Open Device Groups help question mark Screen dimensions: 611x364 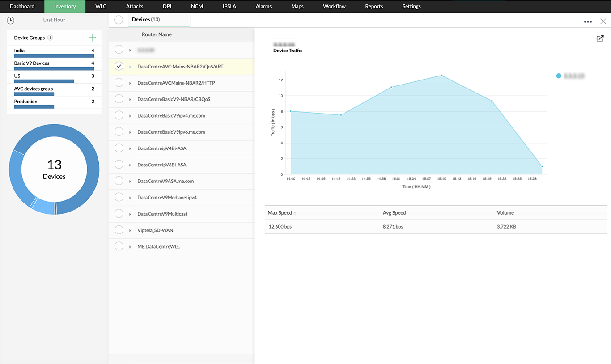[51, 38]
